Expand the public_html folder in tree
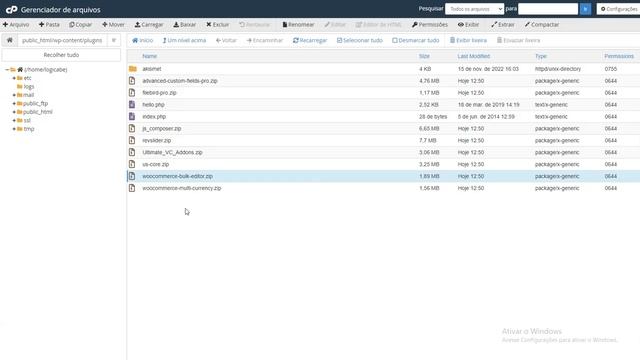Image resolution: width=640 pixels, height=360 pixels. tap(14, 112)
